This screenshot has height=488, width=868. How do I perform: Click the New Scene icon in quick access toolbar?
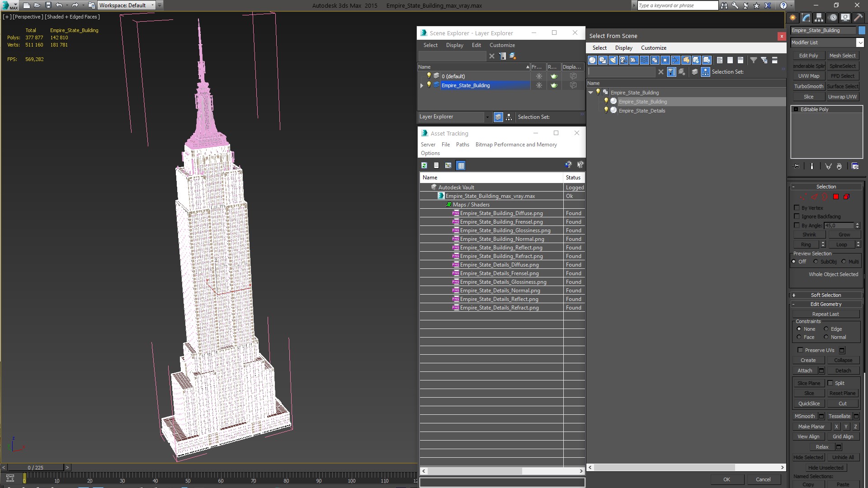[x=27, y=5]
